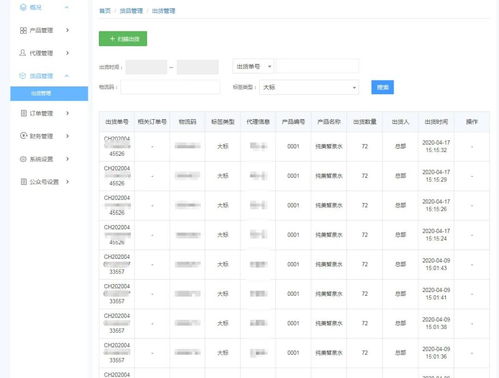Viewport: 499px width, 378px height.
Task: Click the shipment time 2020-04-09 15:01:36
Action: [436, 353]
